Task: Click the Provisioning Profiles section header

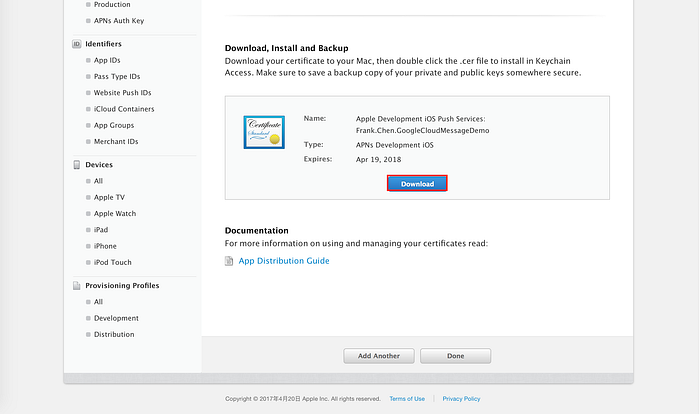Action: [x=122, y=286]
